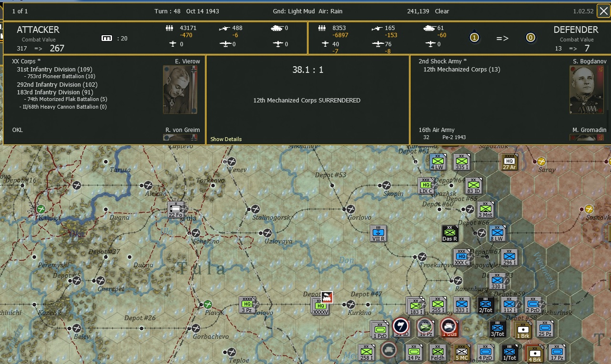The width and height of the screenshot is (611, 364).
Task: Select the Das R division counter
Action: 450,233
